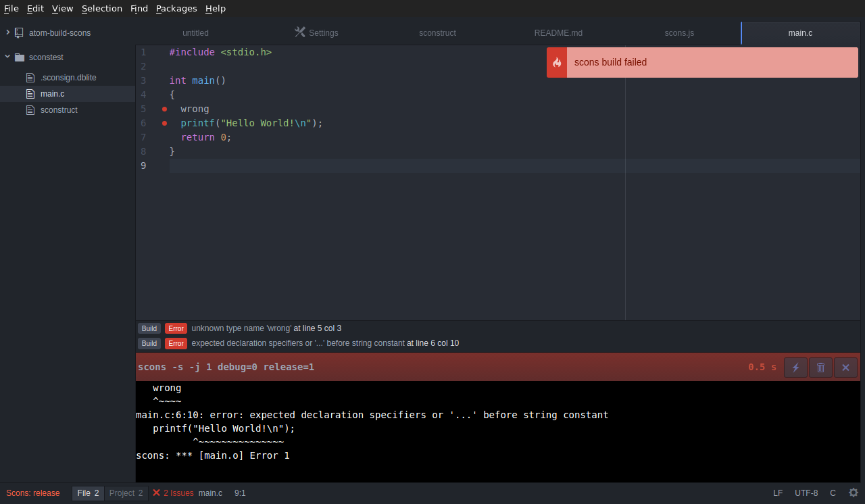Click line number 1 in gutter
The width and height of the screenshot is (865, 504).
[x=143, y=52]
